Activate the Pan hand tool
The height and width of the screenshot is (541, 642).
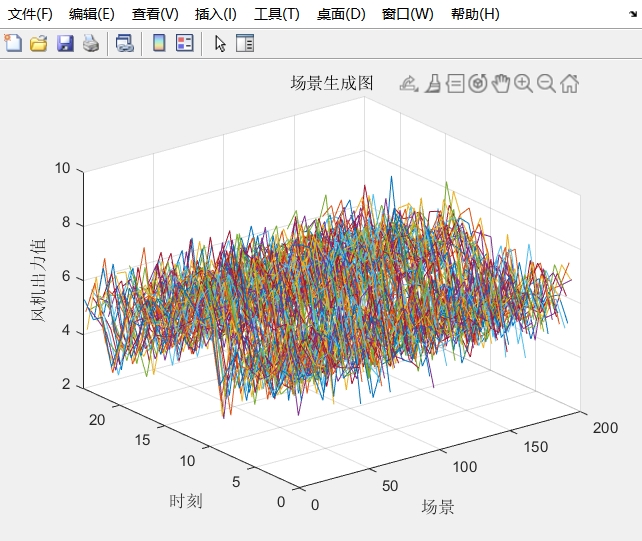click(x=501, y=84)
